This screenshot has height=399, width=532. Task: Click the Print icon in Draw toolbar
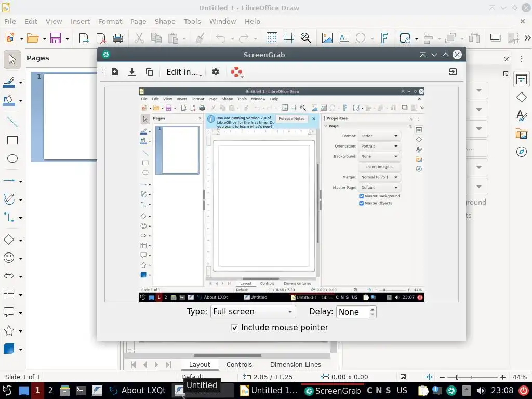pos(118,38)
